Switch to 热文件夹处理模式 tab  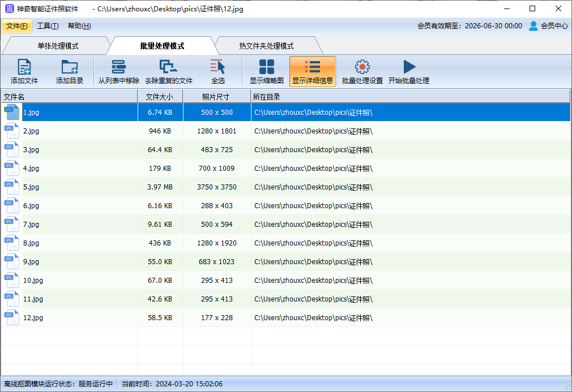pyautogui.click(x=266, y=46)
